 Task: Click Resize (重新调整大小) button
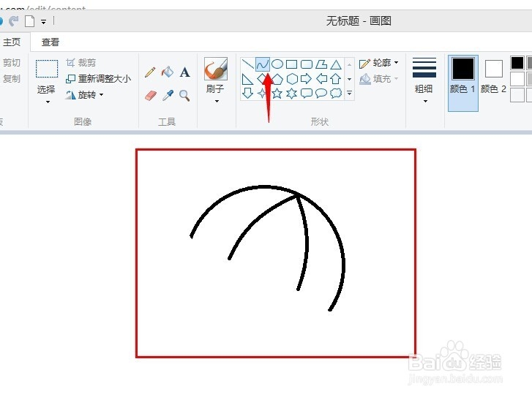click(x=98, y=79)
